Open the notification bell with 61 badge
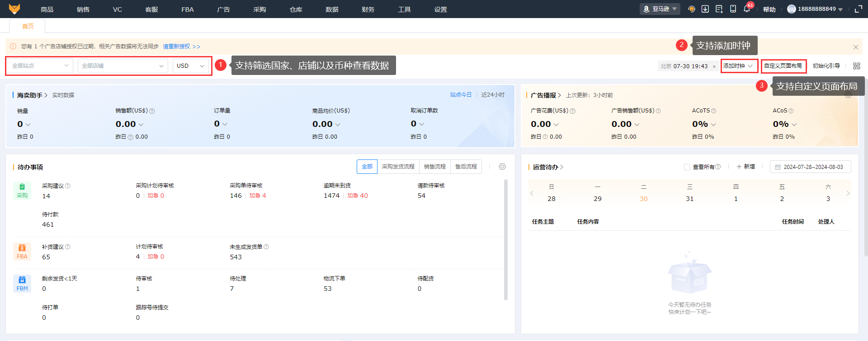The image size is (868, 341). (x=746, y=9)
